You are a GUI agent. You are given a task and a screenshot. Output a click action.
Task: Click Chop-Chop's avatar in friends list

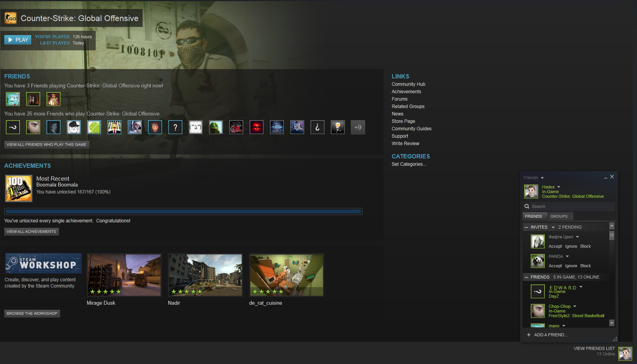click(538, 311)
